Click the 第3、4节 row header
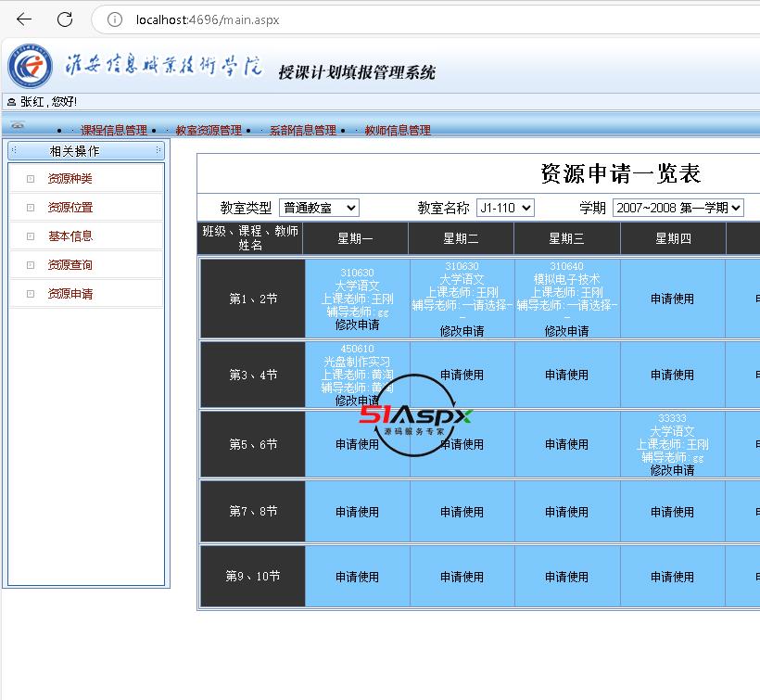Viewport: 760px width, 700px height. tap(253, 375)
